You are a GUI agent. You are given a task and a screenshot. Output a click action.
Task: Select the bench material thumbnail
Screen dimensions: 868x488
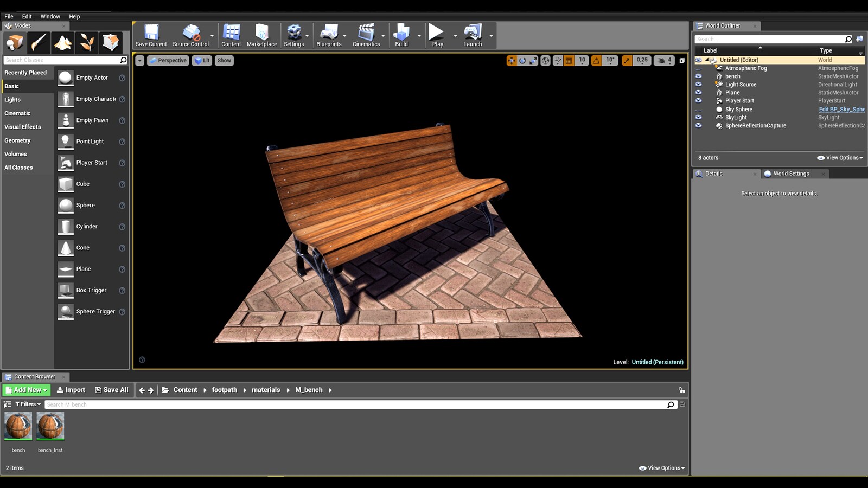pos(18,427)
